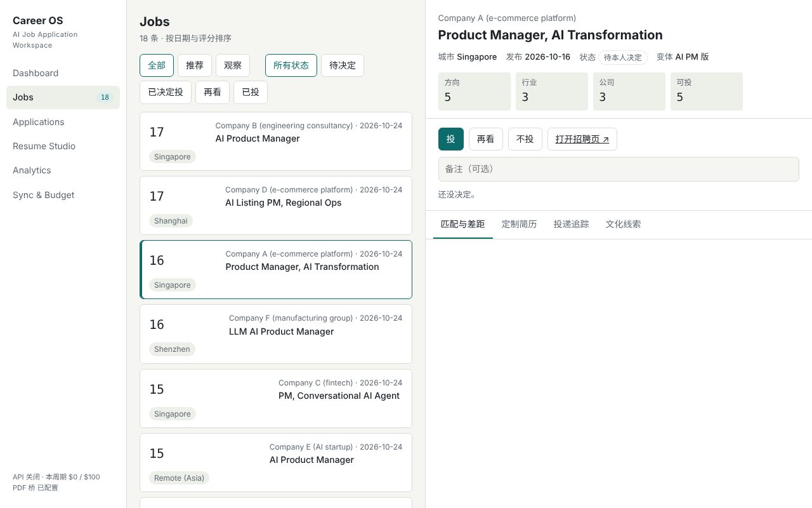This screenshot has width=812, height=508.
Task: Toggle the 观察 filter chip
Action: click(233, 65)
